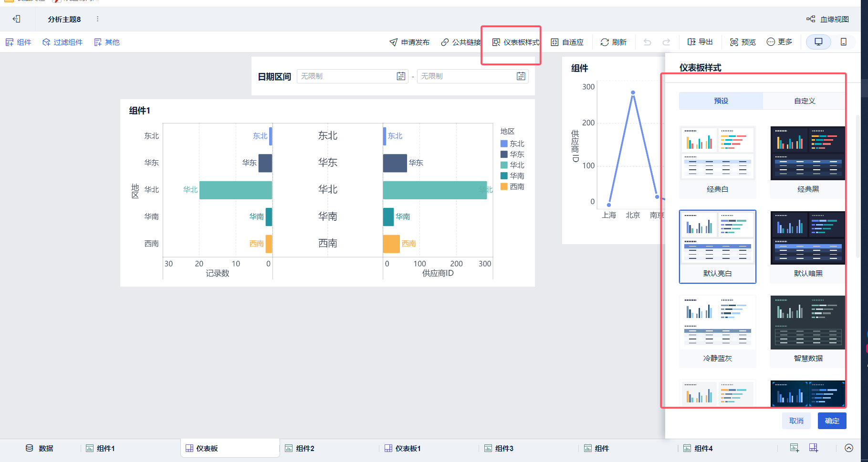Open 血缘视图 lineage view
Image resolution: width=868 pixels, height=462 pixels.
[x=828, y=19]
